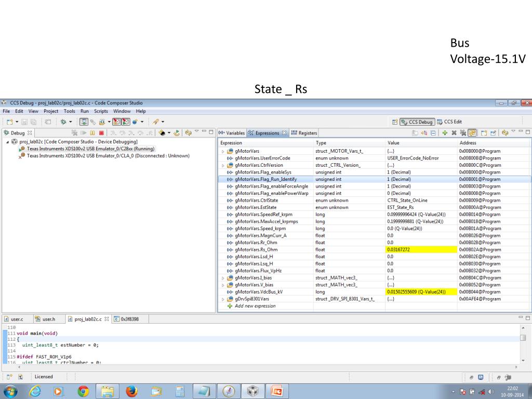The image size is (532, 399).
Task: Switch to the Variables tab
Action: tap(232, 133)
